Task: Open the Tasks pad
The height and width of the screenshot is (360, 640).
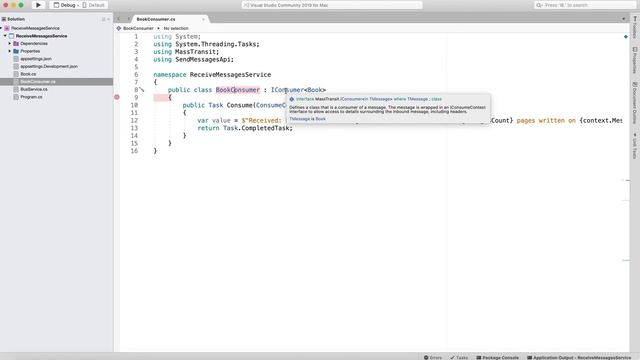Action: [459, 358]
